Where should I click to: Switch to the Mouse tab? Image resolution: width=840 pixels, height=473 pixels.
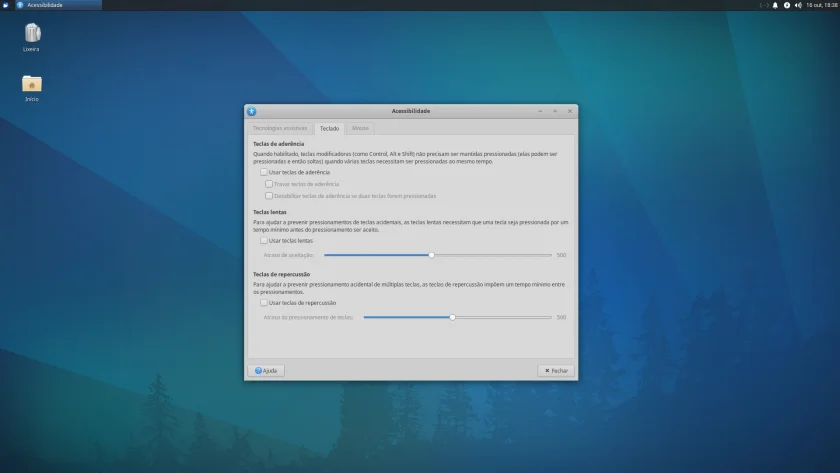tap(360, 129)
